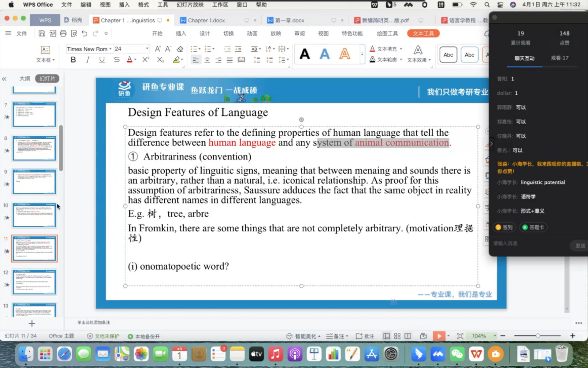The width and height of the screenshot is (588, 368).
Task: Open the 动画 ribbon tab
Action: click(x=252, y=33)
